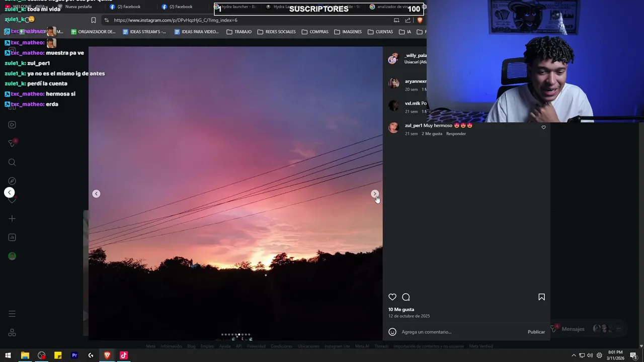Open Sticky Notes yellow taskbar icon
The width and height of the screenshot is (644, 362).
pos(58,355)
